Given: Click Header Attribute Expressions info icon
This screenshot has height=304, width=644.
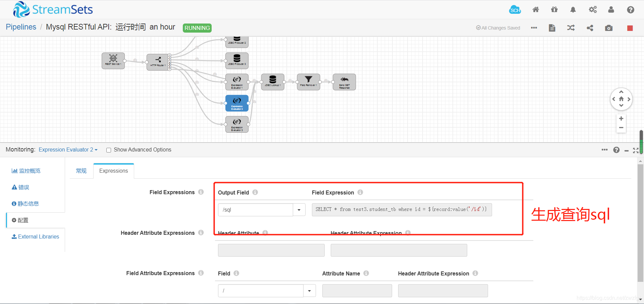Looking at the screenshot, I should pyautogui.click(x=201, y=232).
